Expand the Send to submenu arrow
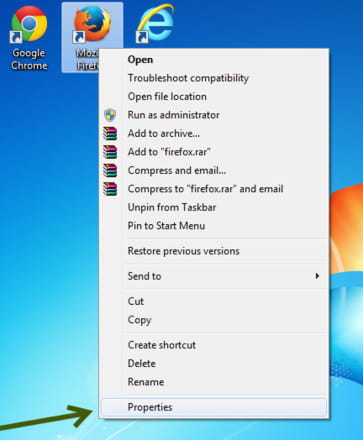Image resolution: width=363 pixels, height=440 pixels. click(317, 276)
